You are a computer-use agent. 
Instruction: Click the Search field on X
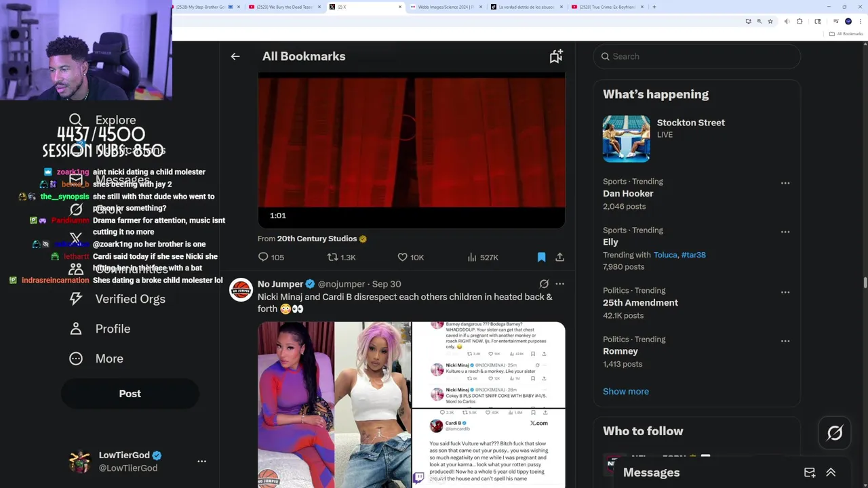(x=696, y=56)
